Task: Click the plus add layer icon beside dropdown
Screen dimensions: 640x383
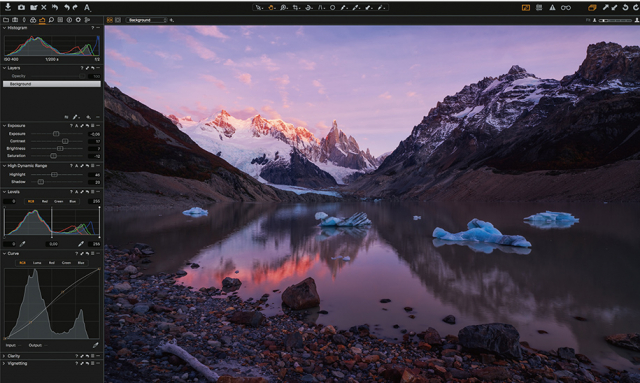Action: (x=171, y=20)
